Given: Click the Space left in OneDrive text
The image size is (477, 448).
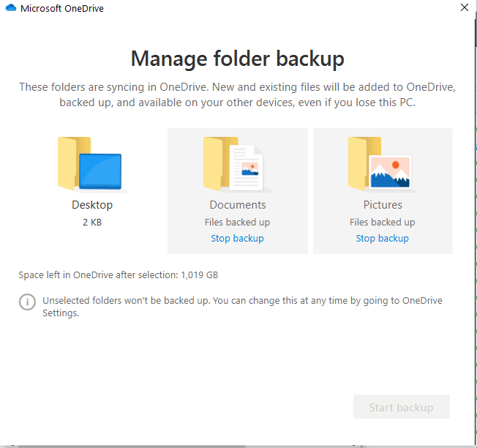Looking at the screenshot, I should (118, 275).
